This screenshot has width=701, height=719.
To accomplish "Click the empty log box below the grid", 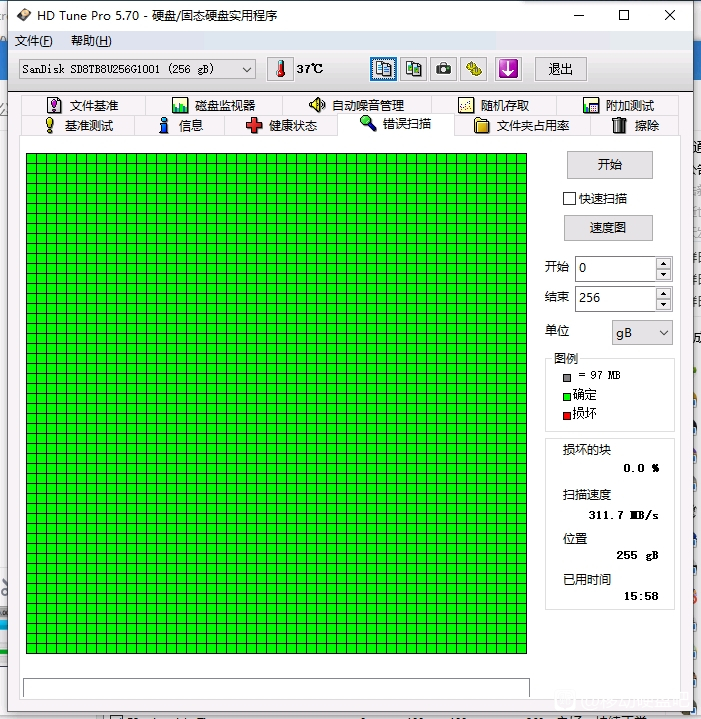I will click(x=276, y=688).
